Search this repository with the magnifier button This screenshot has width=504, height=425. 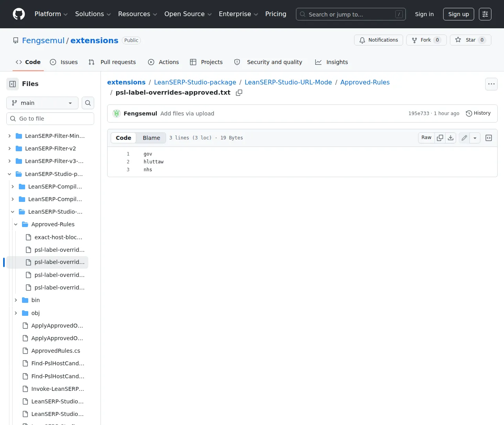pyautogui.click(x=88, y=103)
